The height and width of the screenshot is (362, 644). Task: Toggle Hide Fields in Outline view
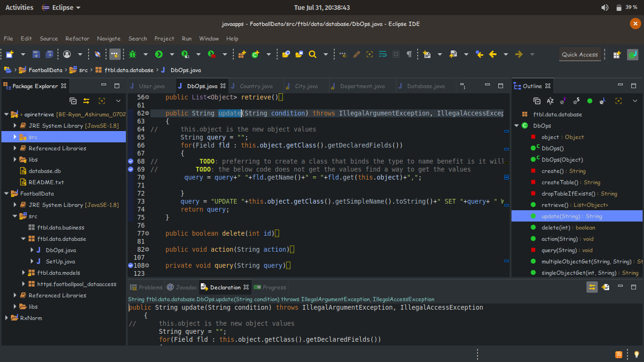click(x=563, y=101)
